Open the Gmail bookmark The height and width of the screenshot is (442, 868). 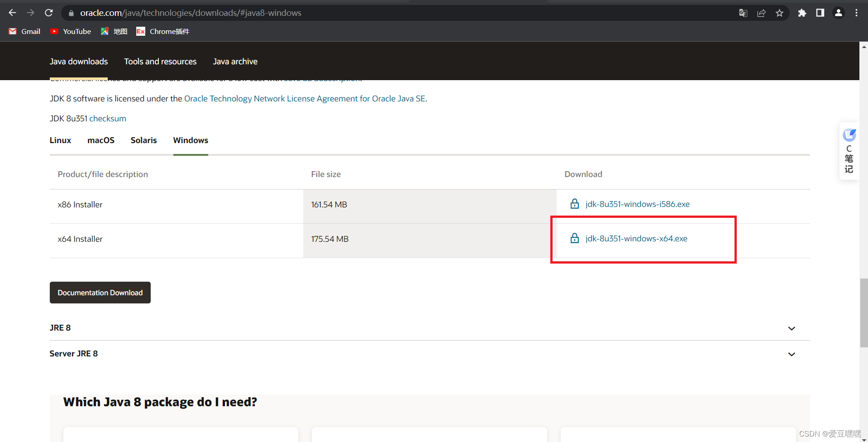click(x=24, y=31)
